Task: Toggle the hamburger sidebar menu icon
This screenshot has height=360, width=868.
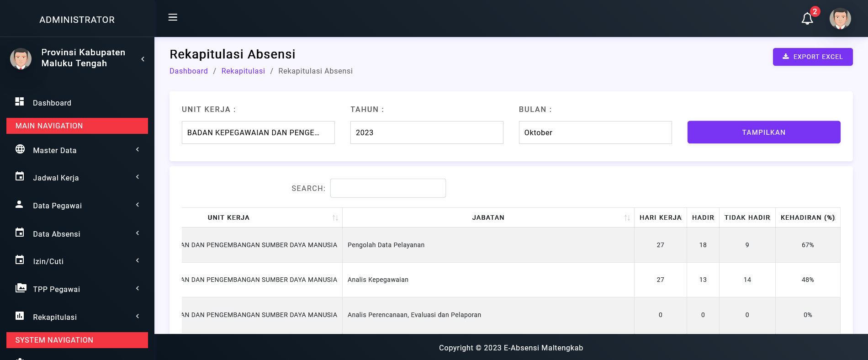Action: [x=173, y=17]
